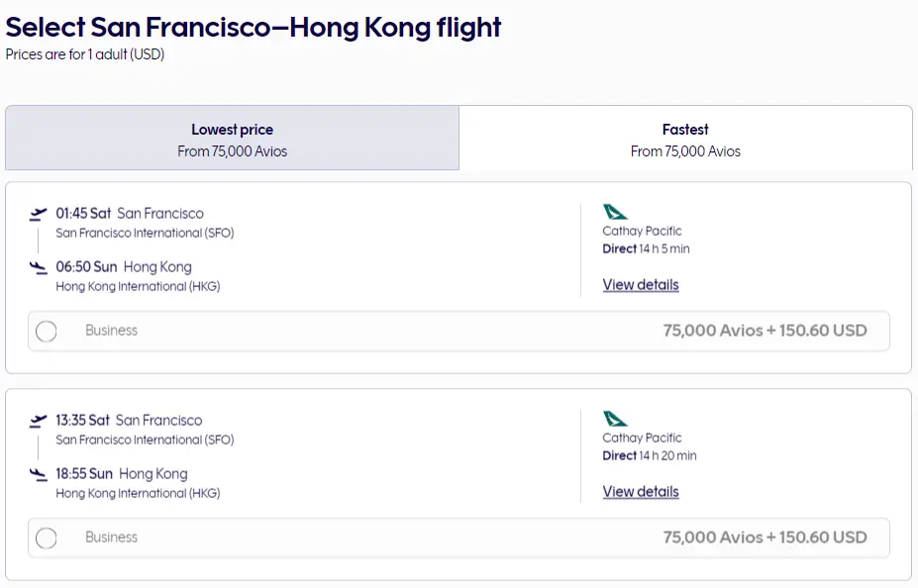
Task: Switch to the Lowest price tab
Action: [x=232, y=140]
